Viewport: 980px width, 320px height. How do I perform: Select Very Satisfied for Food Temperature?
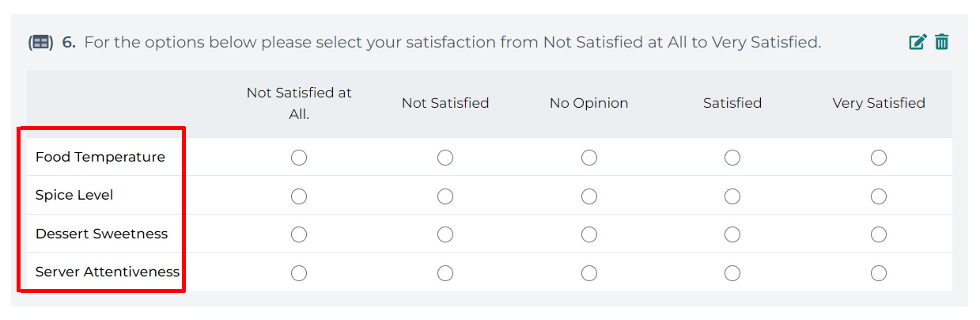(x=879, y=158)
